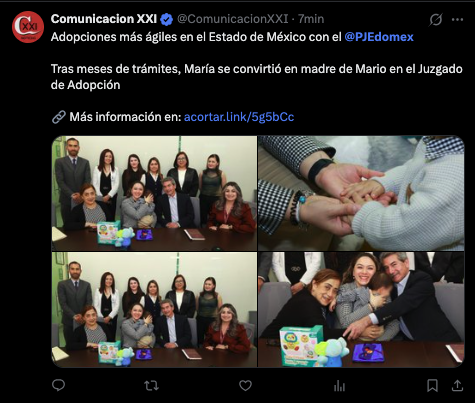The width and height of the screenshot is (475, 403).
Task: Open the hands holding photo
Action: click(361, 193)
